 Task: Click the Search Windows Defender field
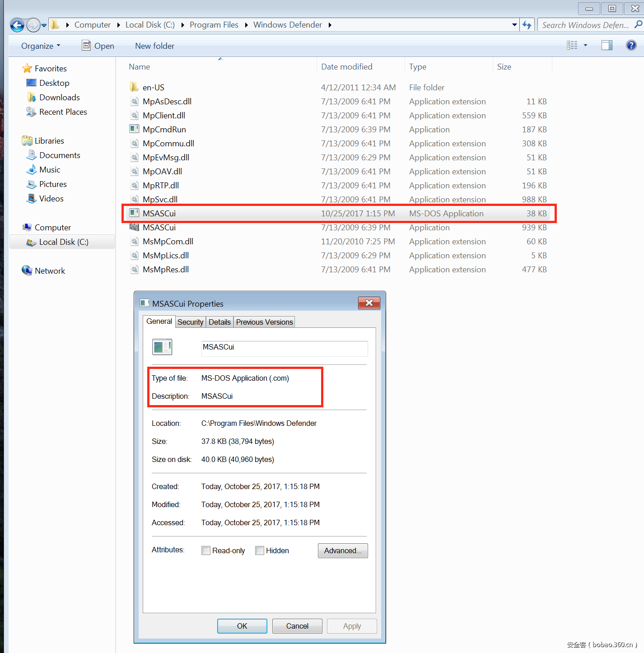585,25
